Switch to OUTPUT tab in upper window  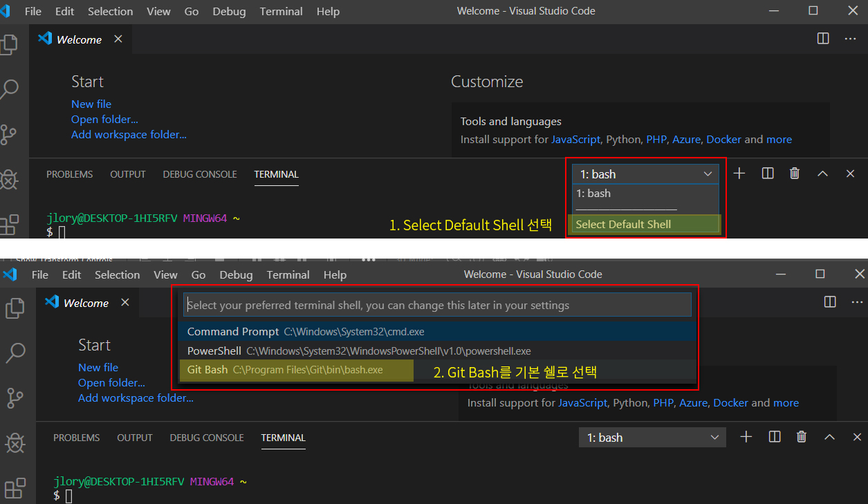pyautogui.click(x=128, y=174)
